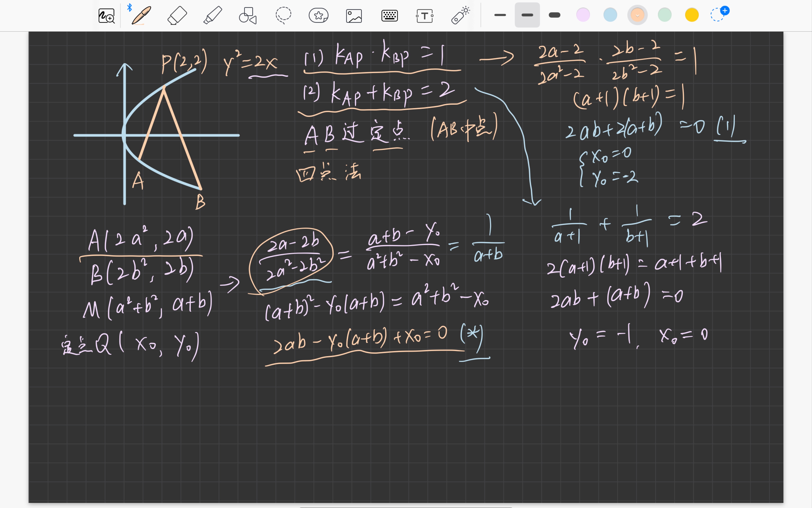This screenshot has height=508, width=812.
Task: Activate the Keyboard typing tool
Action: (390, 16)
